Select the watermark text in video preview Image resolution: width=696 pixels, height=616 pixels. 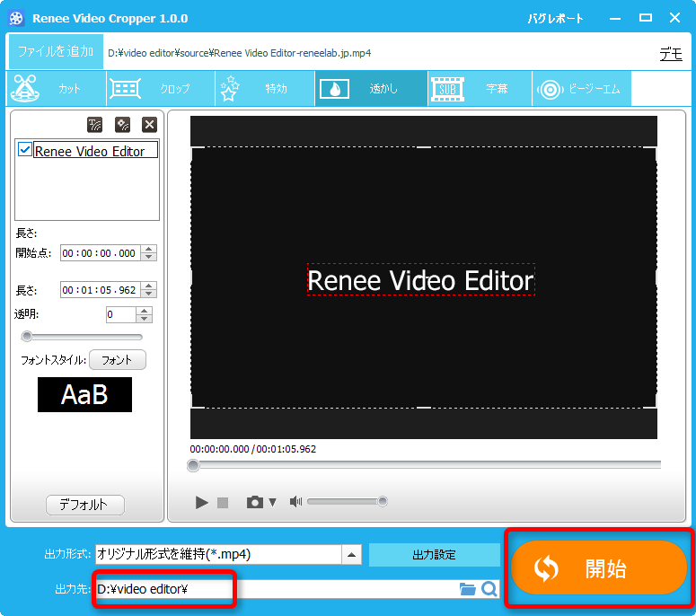[421, 280]
